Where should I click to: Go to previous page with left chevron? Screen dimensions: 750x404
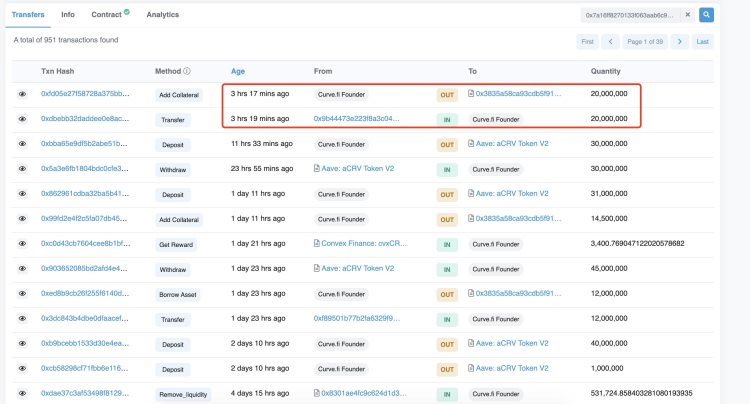pos(610,41)
